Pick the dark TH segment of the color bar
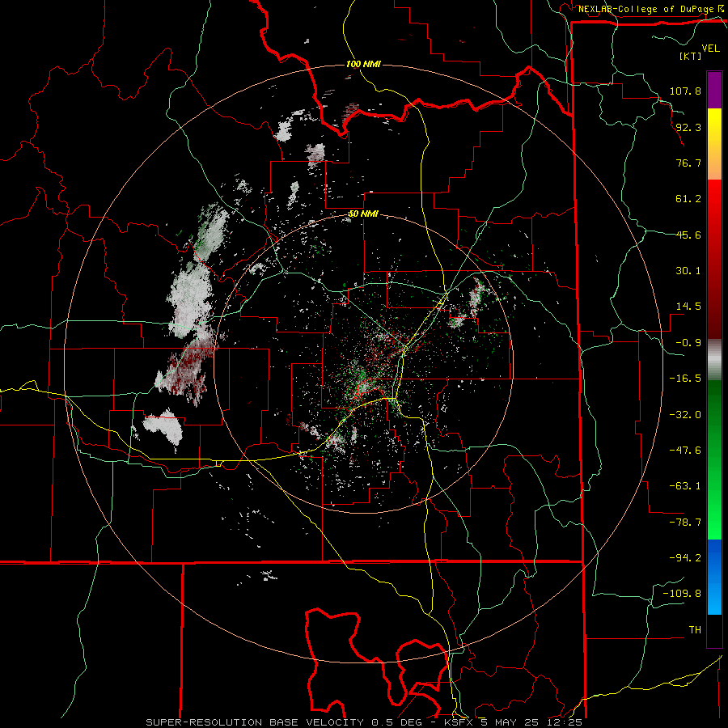This screenshot has width=728, height=728. coord(714,631)
